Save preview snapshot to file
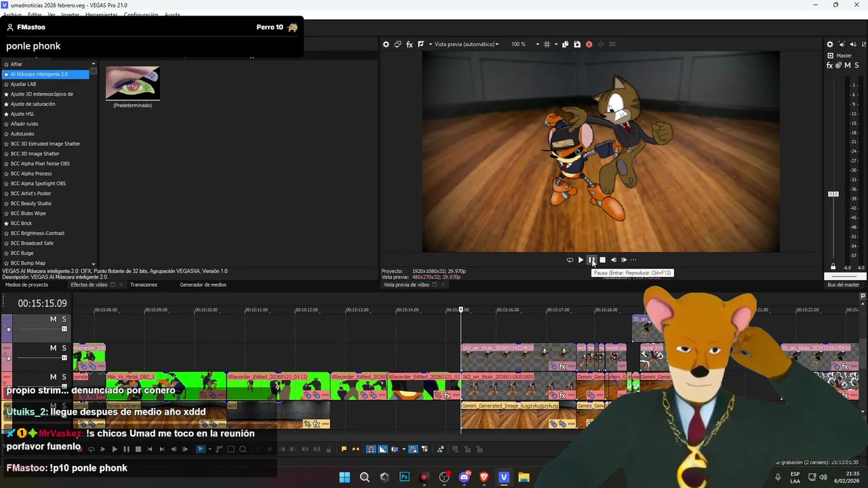Screen dimensions: 868x488 click(577, 44)
